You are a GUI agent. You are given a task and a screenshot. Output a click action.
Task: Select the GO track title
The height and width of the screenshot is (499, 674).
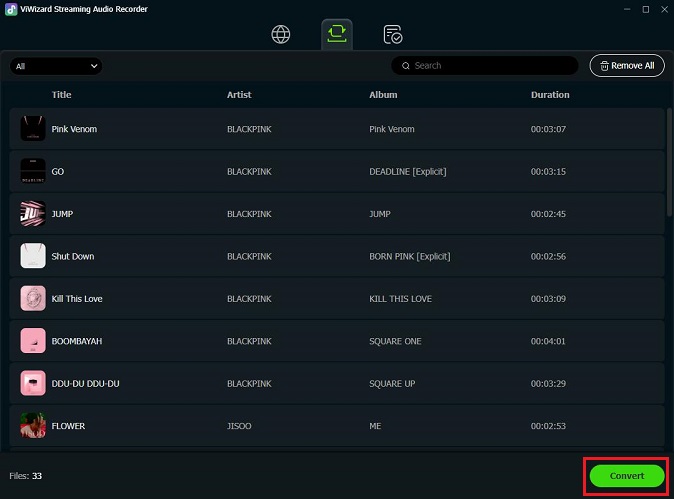58,171
